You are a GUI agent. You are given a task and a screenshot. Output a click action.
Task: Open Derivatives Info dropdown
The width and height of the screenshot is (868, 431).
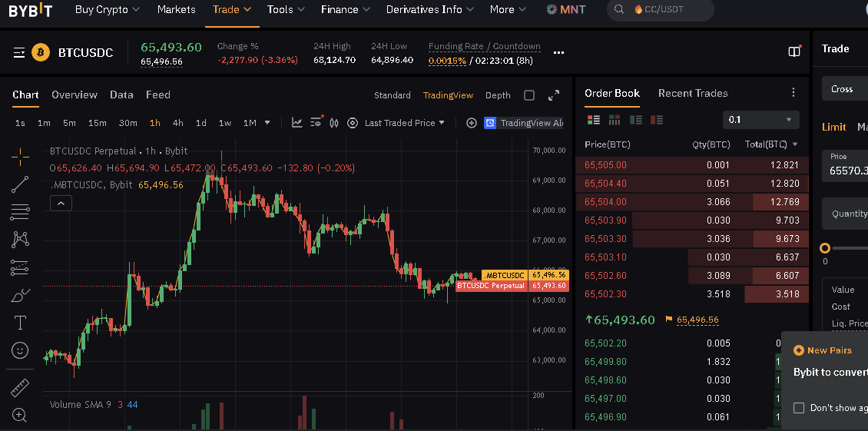pos(430,9)
